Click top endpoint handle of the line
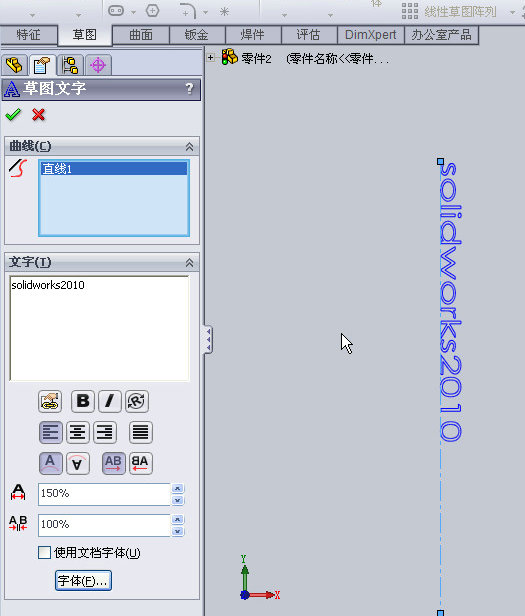 click(x=441, y=161)
